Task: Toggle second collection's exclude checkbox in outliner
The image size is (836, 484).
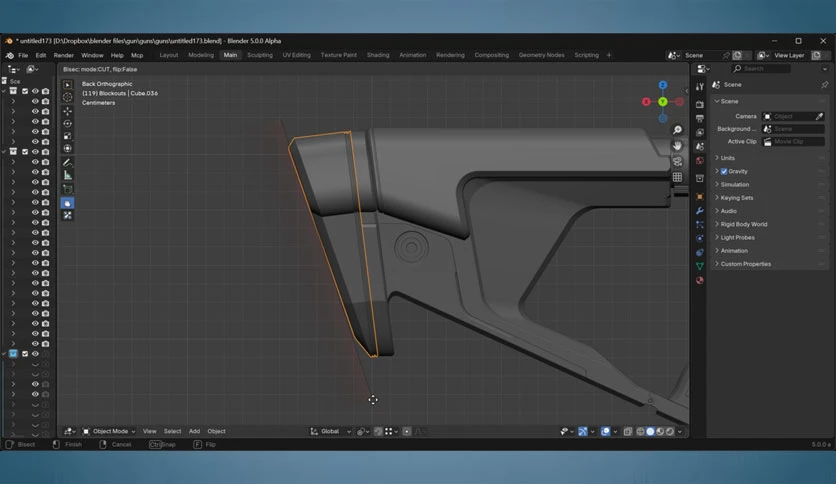Action: (25, 152)
